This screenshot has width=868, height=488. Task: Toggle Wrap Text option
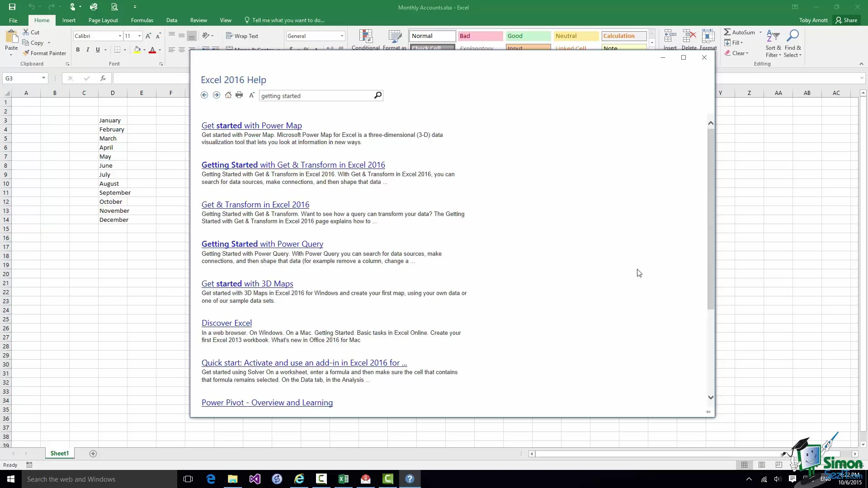(242, 36)
